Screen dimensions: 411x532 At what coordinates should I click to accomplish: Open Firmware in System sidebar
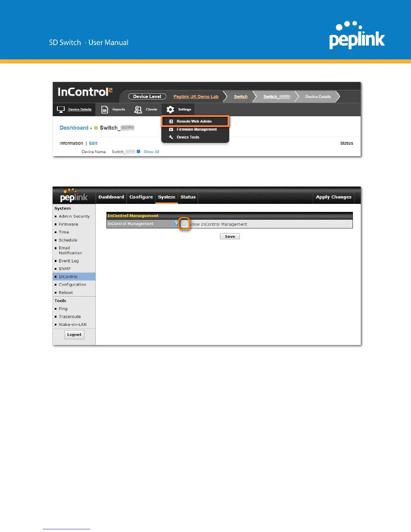(68, 224)
